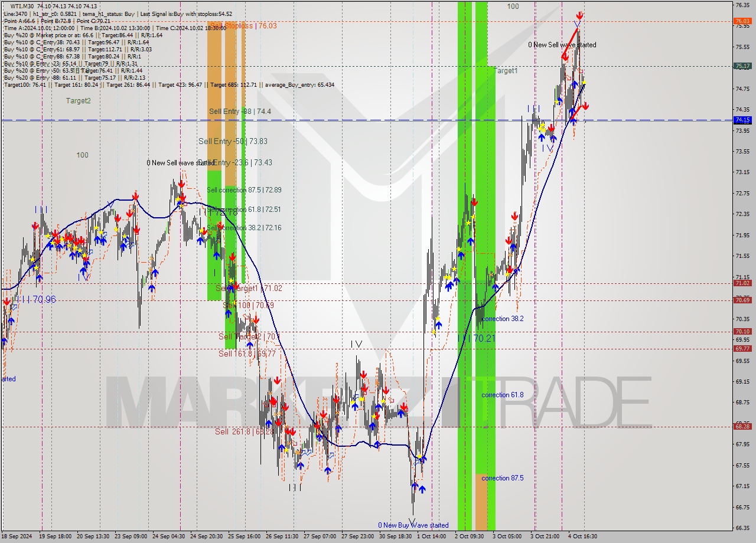
Task: Select the red 70.10 price tag
Action: coord(742,332)
